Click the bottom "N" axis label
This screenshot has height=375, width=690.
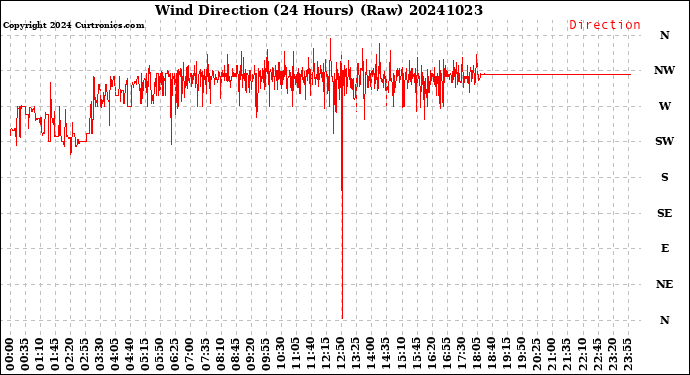pyautogui.click(x=664, y=320)
